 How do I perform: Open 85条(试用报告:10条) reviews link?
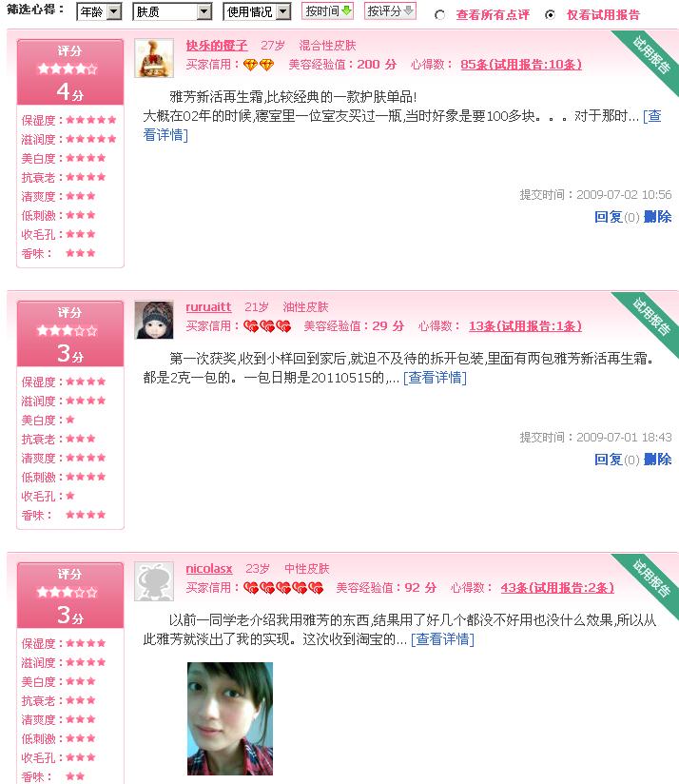[521, 65]
